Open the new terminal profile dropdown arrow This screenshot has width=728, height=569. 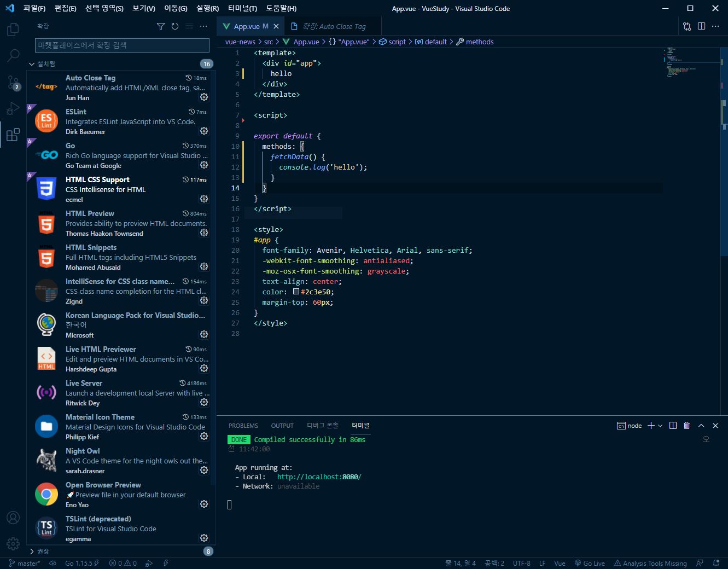(661, 426)
